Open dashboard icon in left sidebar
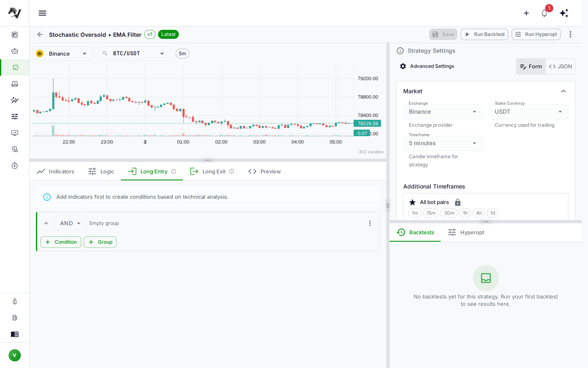This screenshot has height=368, width=588. coord(14,35)
